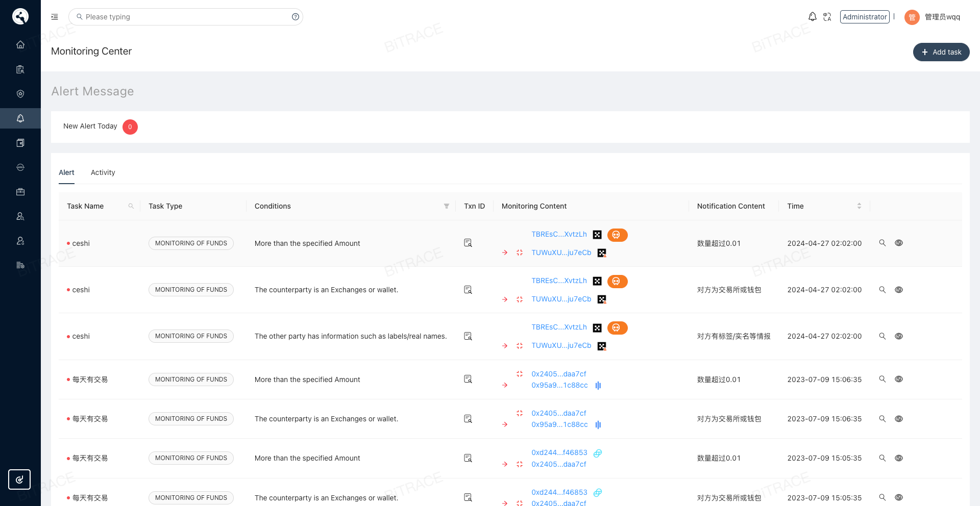Screen dimensions: 980x506
Task: Open Txn ID icon for ceshi labels/real names row
Action: [468, 336]
